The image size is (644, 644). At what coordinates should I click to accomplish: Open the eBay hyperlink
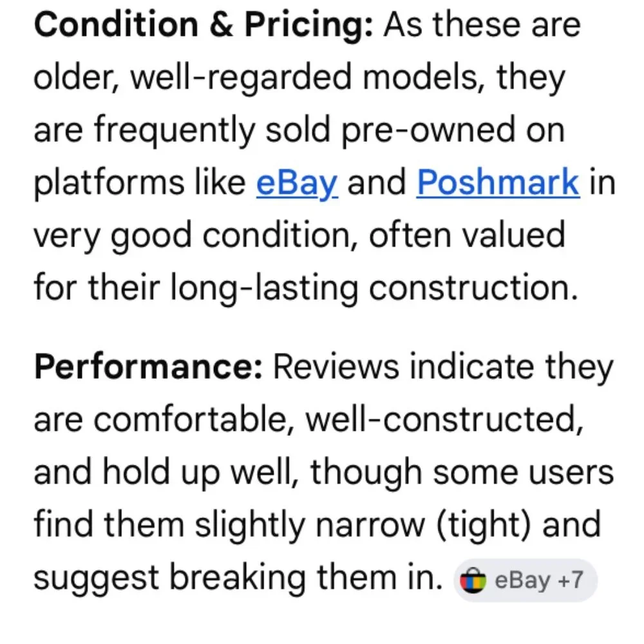(x=296, y=183)
